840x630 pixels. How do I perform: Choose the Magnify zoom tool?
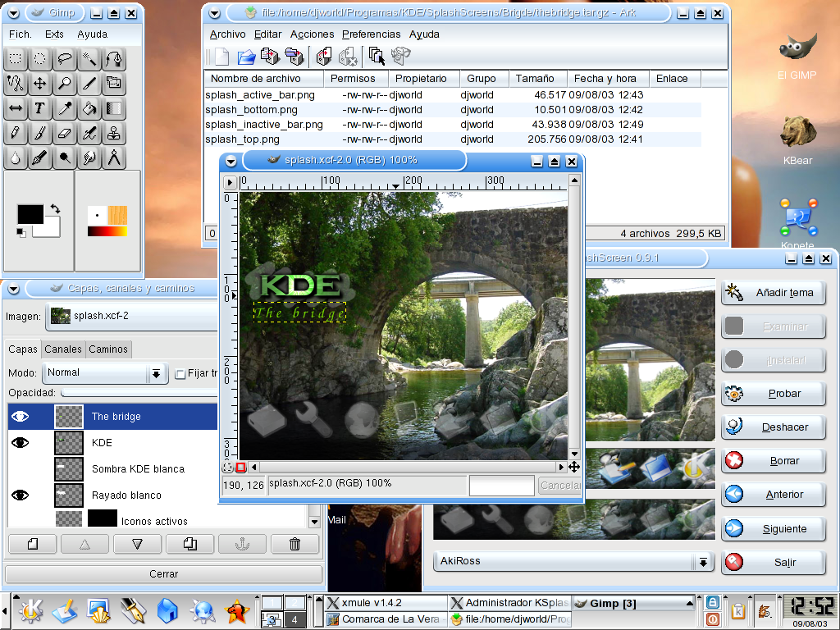point(65,83)
